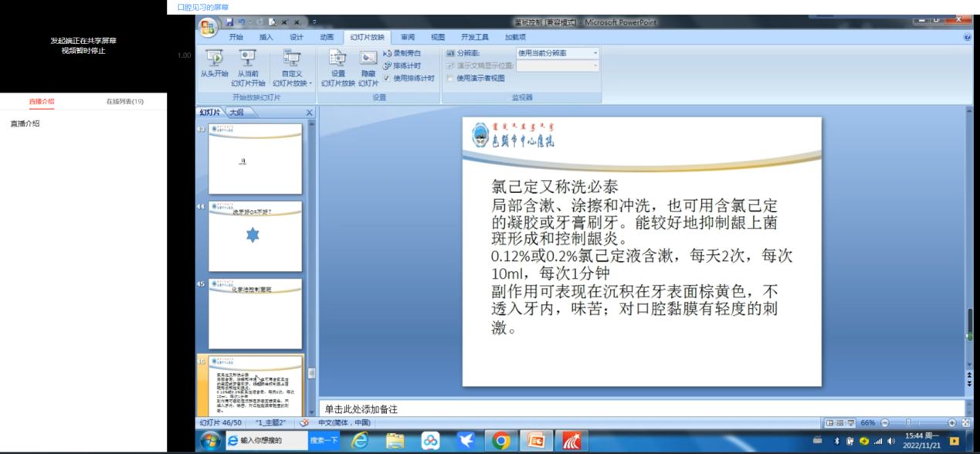Click the Save icon in quick access toolbar

coord(229,22)
